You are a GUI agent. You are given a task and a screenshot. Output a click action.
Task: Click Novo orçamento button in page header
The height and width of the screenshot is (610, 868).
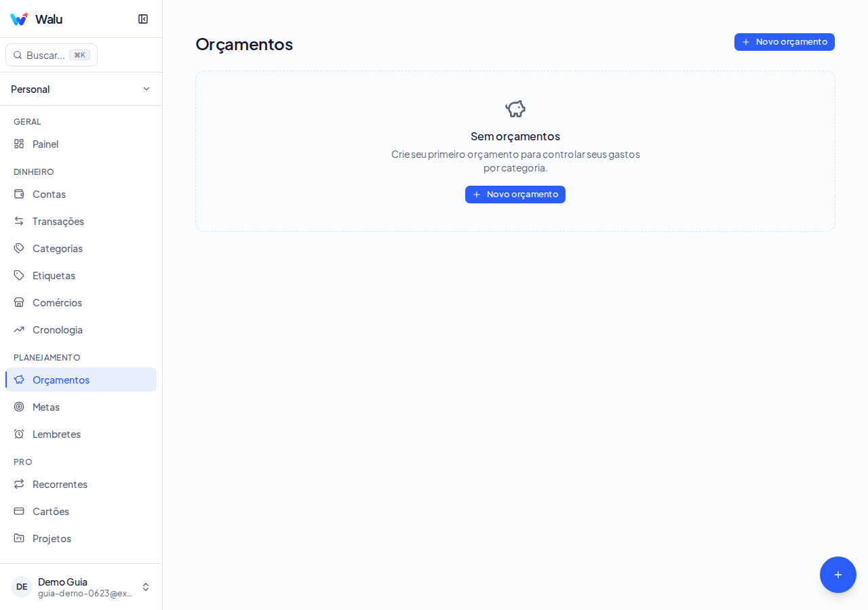785,42
